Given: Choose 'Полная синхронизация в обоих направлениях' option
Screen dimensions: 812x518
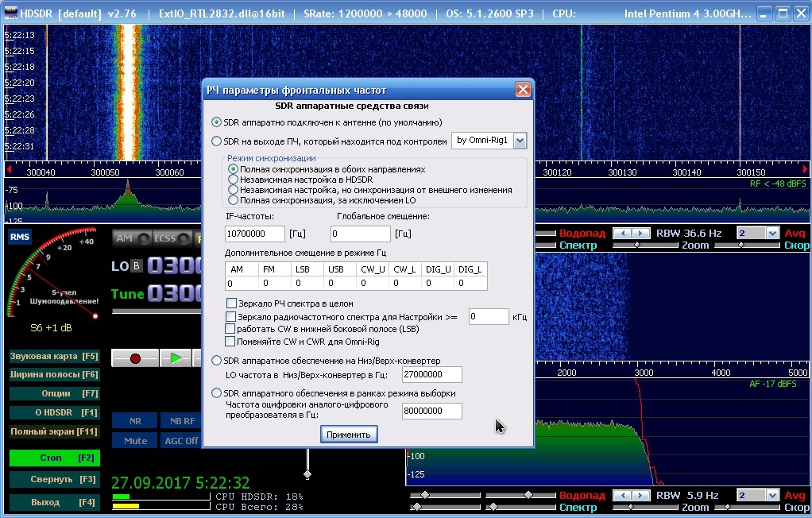Looking at the screenshot, I should pos(233,169).
